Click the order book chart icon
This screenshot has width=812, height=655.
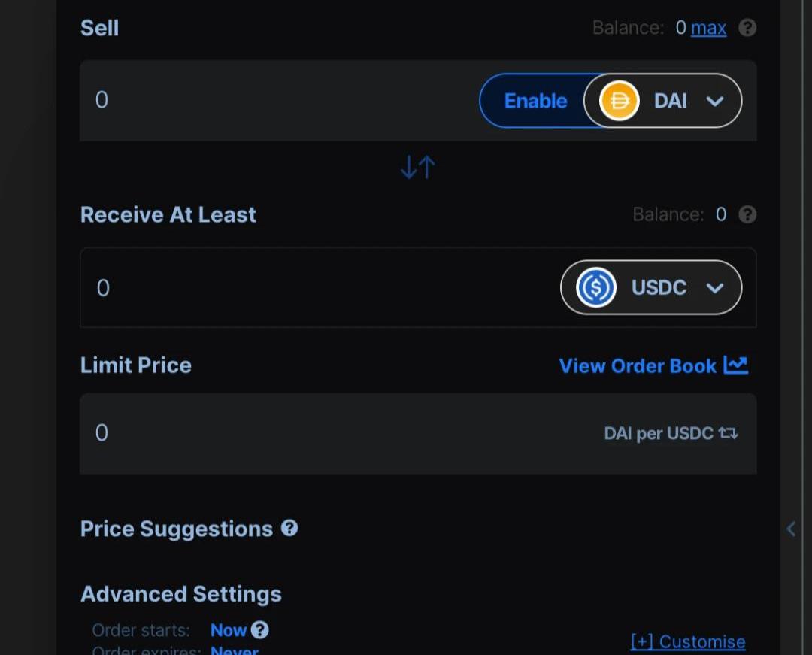(x=735, y=365)
